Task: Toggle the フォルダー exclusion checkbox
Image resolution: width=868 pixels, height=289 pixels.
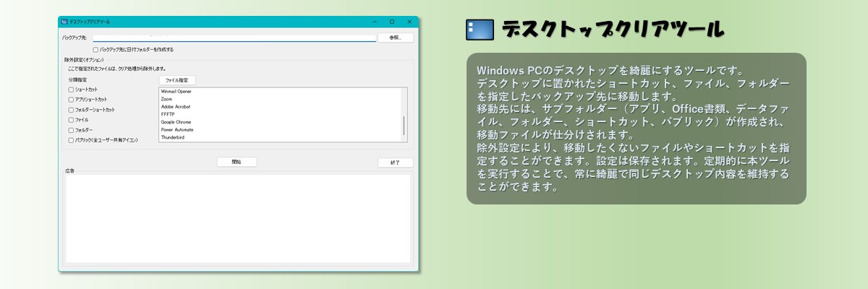Action: [71, 130]
